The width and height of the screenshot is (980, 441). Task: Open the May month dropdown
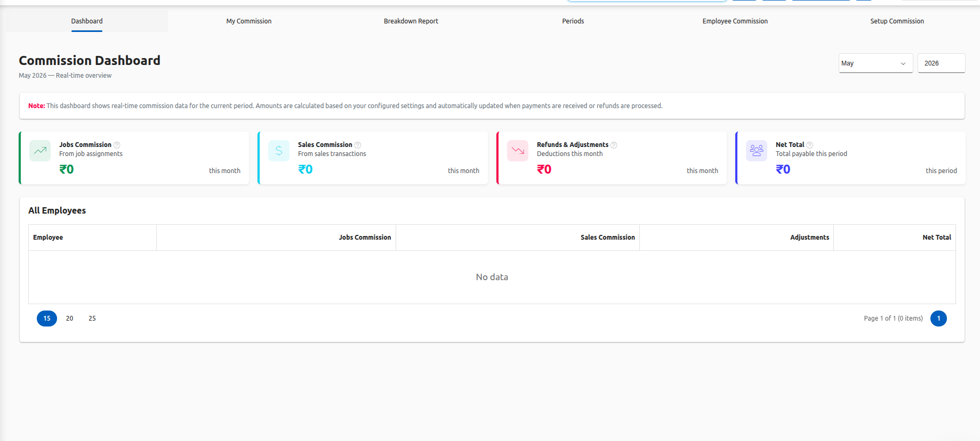point(875,63)
